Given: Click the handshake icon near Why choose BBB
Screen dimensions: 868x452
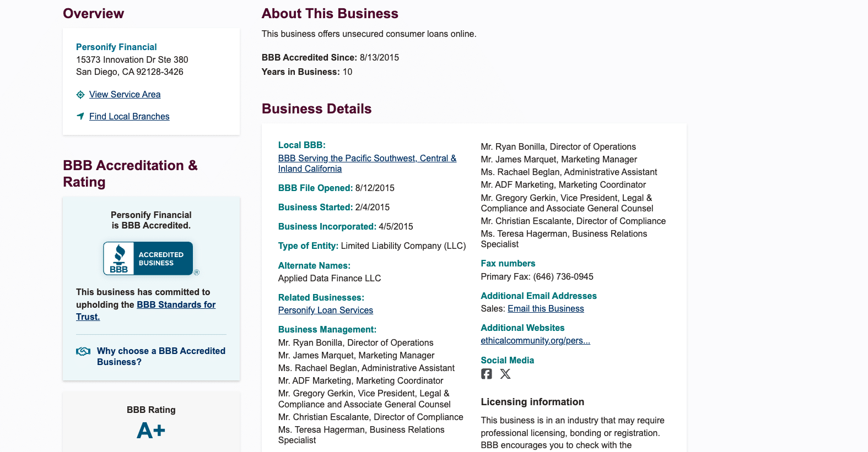Looking at the screenshot, I should click(x=83, y=351).
